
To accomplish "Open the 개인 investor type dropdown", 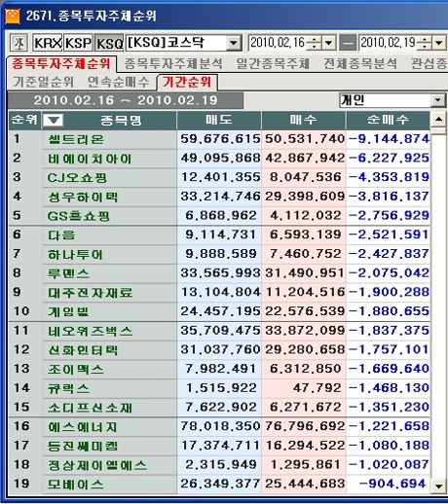I will click(437, 100).
